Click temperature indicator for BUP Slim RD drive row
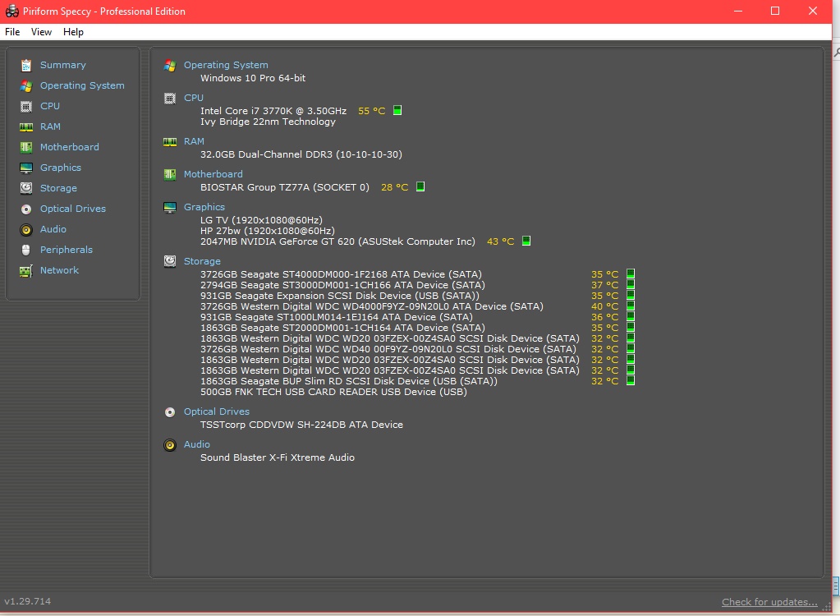 tap(631, 380)
